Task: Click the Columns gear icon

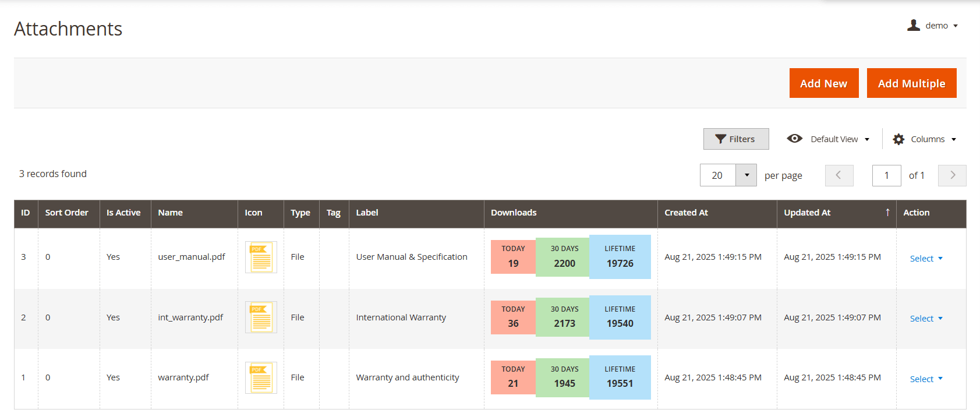Action: pos(898,139)
